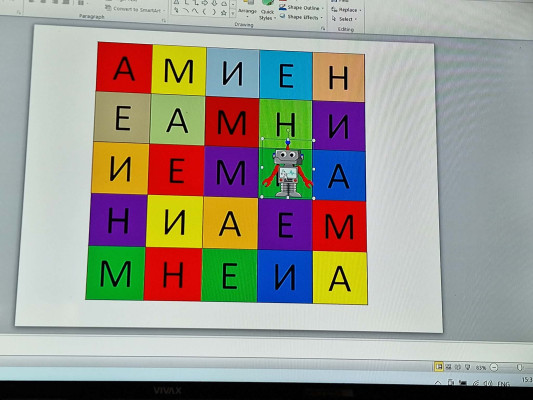Click the yellow square with letter М

pyautogui.click(x=179, y=70)
